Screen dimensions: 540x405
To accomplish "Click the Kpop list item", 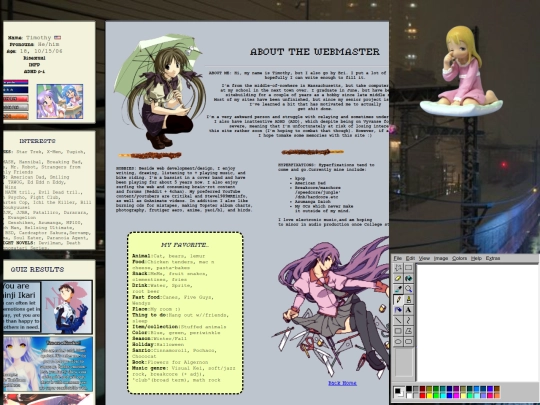I will (x=300, y=178).
